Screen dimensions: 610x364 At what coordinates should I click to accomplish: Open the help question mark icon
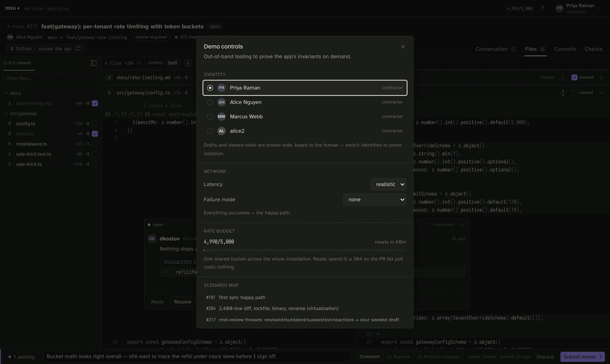coord(542,8)
